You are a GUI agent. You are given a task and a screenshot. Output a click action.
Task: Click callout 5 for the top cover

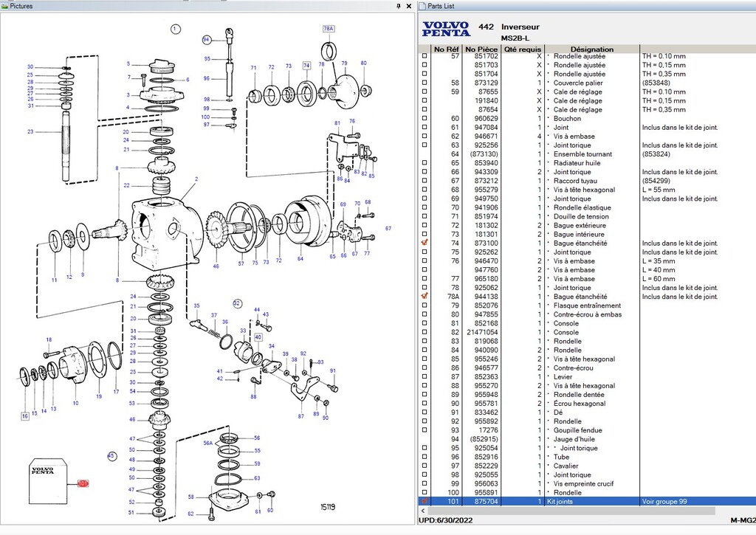[128, 63]
